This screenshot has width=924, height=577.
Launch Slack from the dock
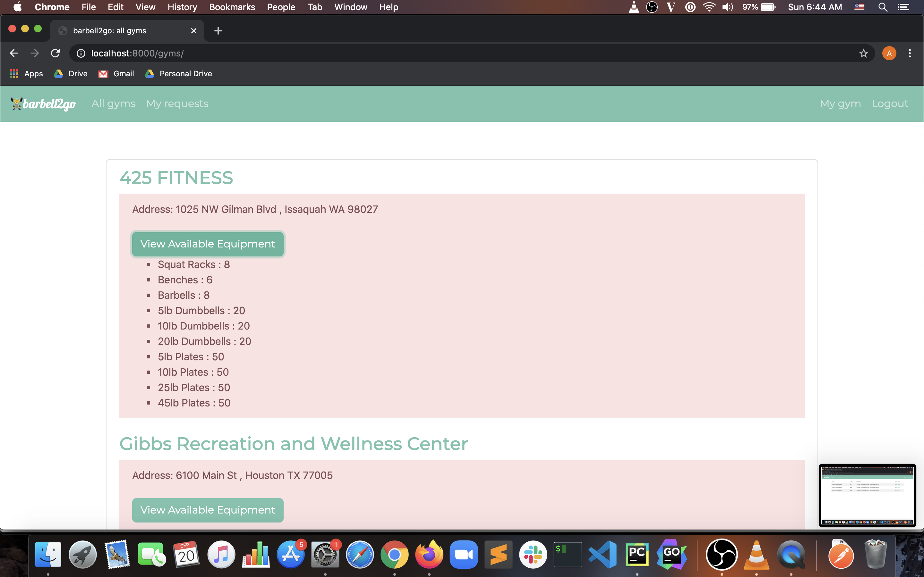coord(533,555)
